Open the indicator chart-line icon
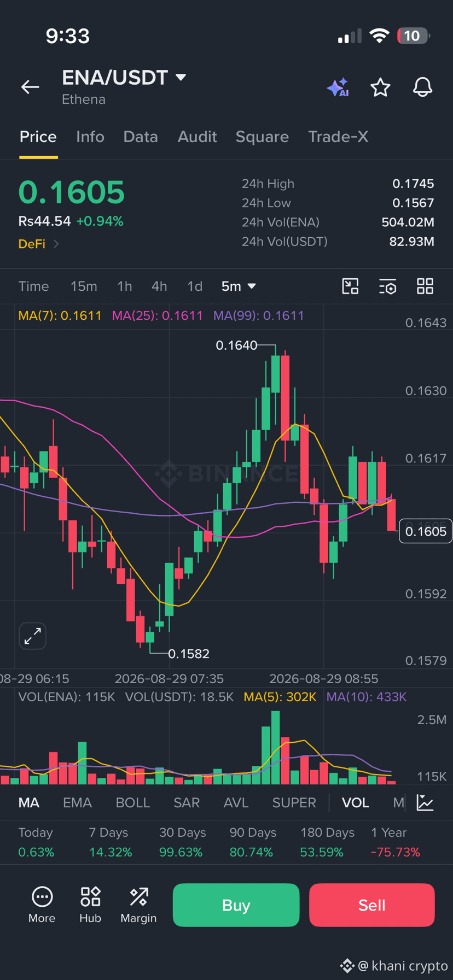The height and width of the screenshot is (980, 453). pos(425,802)
